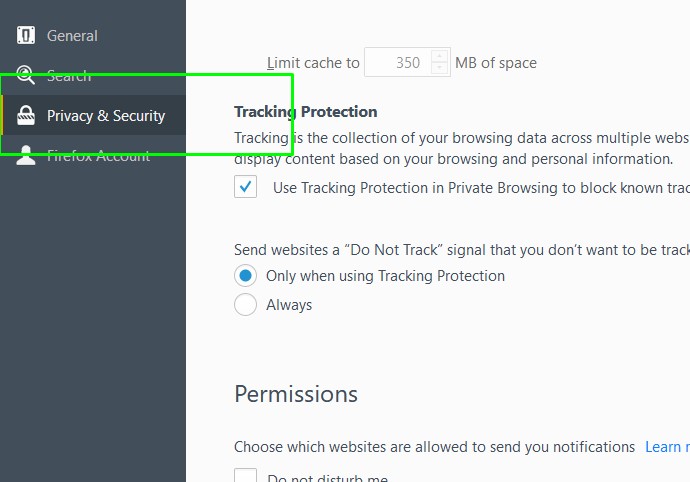Click the cache limit number field
Image resolution: width=690 pixels, height=482 pixels.
[x=397, y=63]
